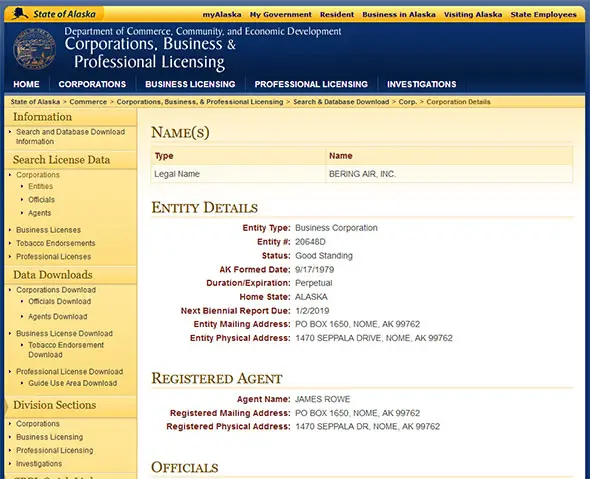The image size is (590, 479).
Task: Click the Data Downloads heading
Action: point(53,275)
